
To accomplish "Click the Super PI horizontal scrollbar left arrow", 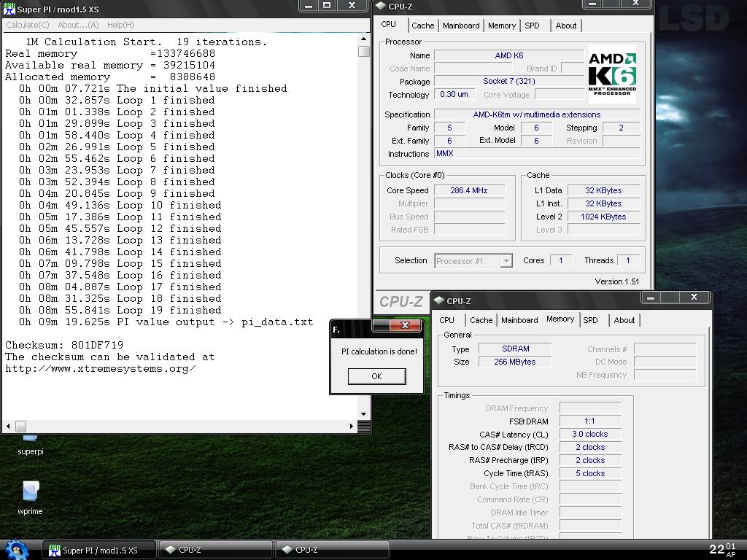I will click(x=8, y=426).
